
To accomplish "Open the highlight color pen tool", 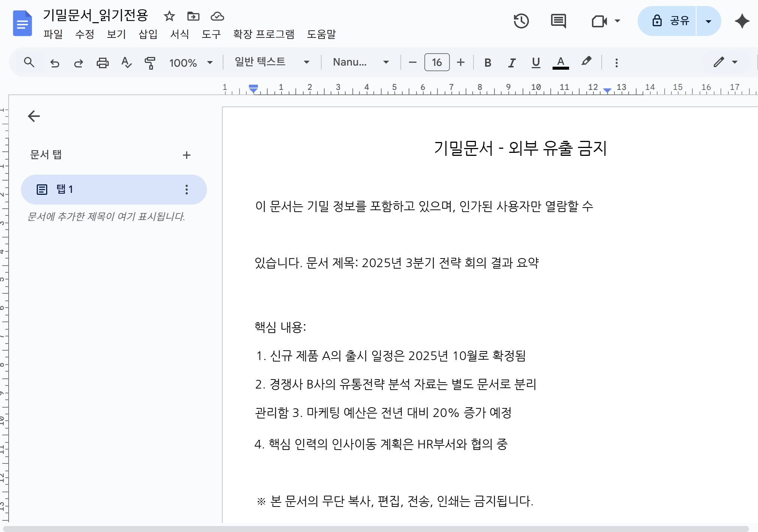I will click(x=586, y=62).
